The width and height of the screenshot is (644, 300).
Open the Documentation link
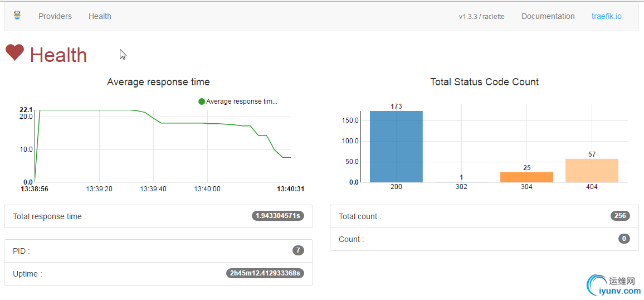tap(548, 16)
